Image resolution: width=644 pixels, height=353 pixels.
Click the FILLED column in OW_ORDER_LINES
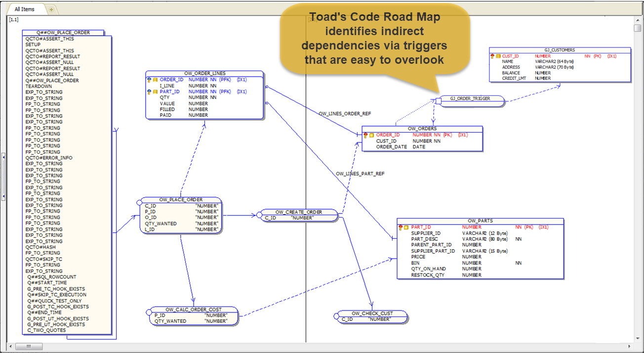167,109
